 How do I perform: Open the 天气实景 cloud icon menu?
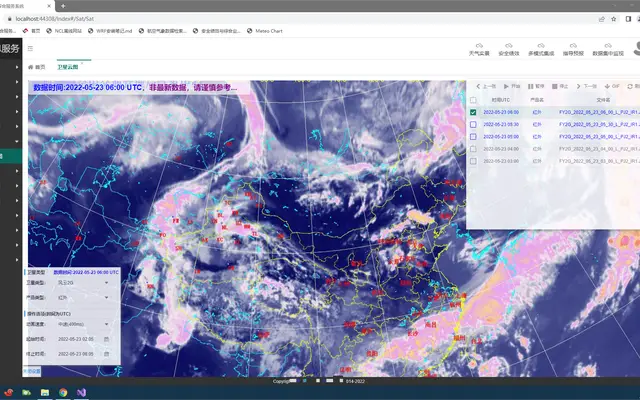coord(479,46)
